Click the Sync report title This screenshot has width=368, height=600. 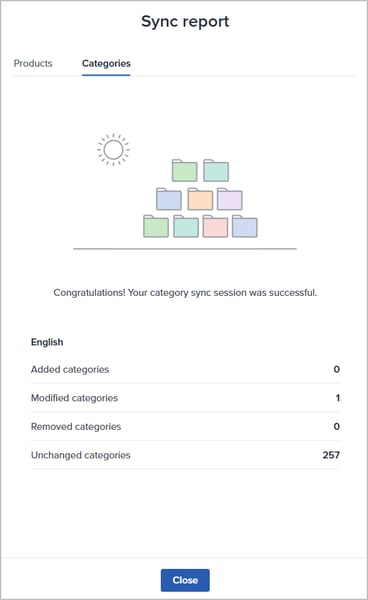click(x=185, y=21)
